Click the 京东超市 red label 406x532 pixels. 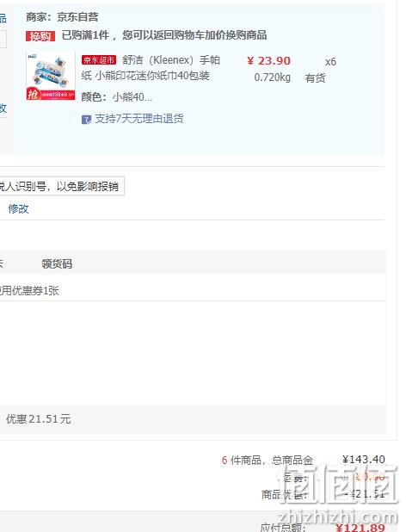click(x=99, y=60)
